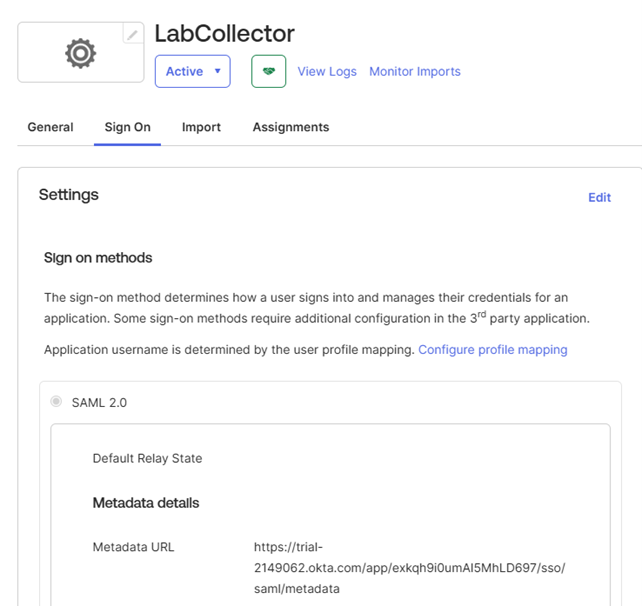Select the SAML 2.0 radio button
Image resolution: width=642 pixels, height=606 pixels.
pyautogui.click(x=56, y=401)
